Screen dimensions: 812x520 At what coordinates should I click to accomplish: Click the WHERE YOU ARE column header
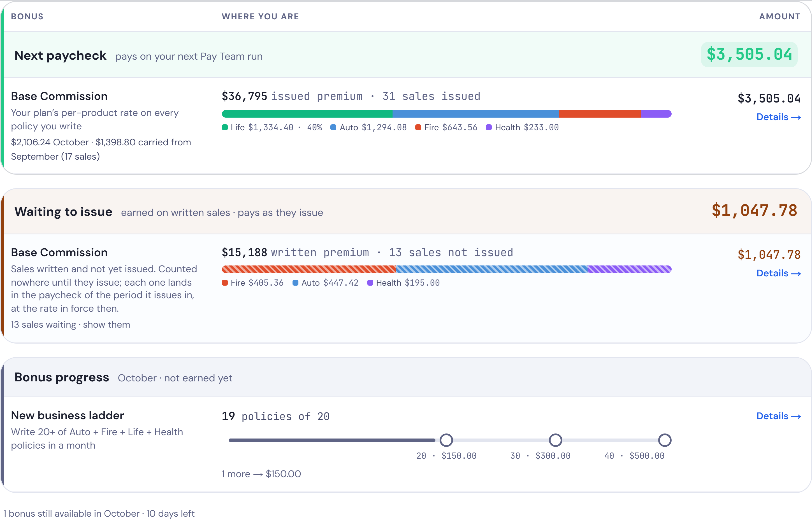pos(260,17)
